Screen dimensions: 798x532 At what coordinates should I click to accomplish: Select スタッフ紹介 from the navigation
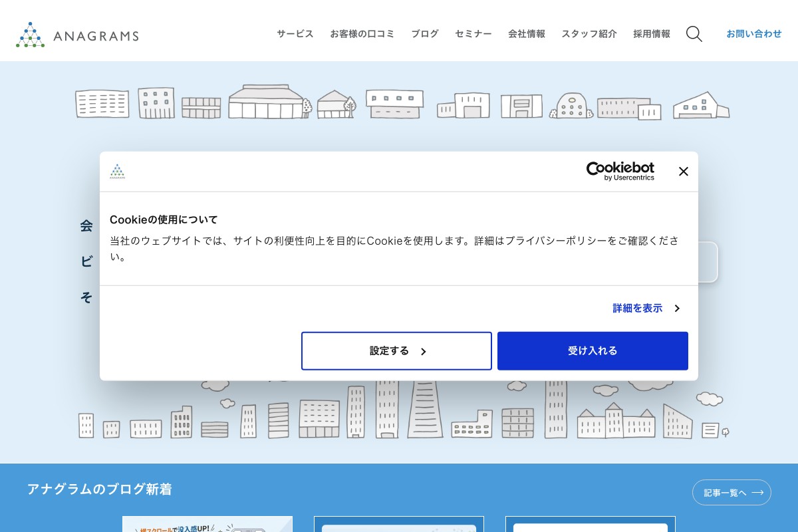click(589, 34)
